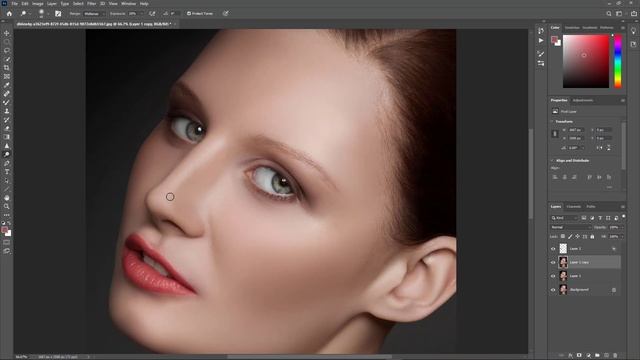640x360 pixels.
Task: Select the Eraser tool
Action: tap(7, 129)
